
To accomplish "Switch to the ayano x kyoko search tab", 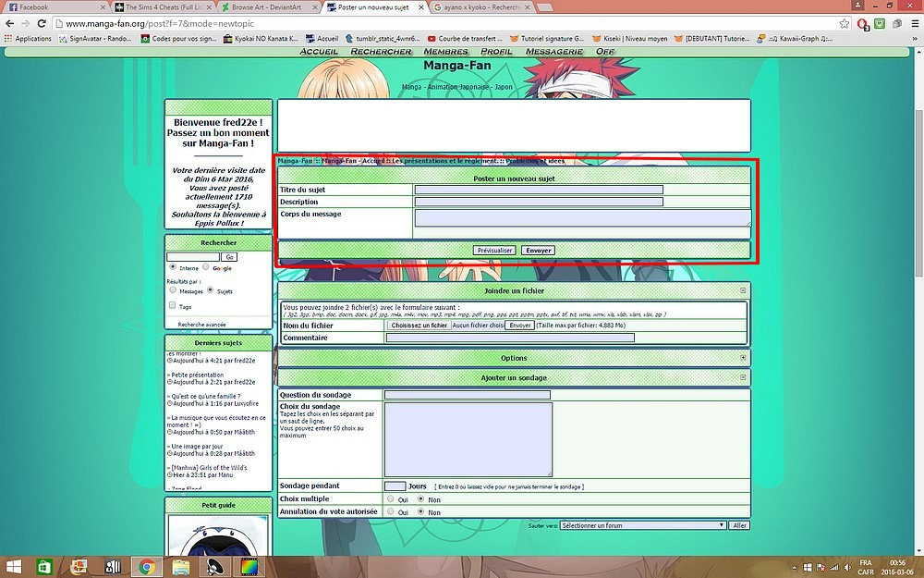I will coord(480,7).
